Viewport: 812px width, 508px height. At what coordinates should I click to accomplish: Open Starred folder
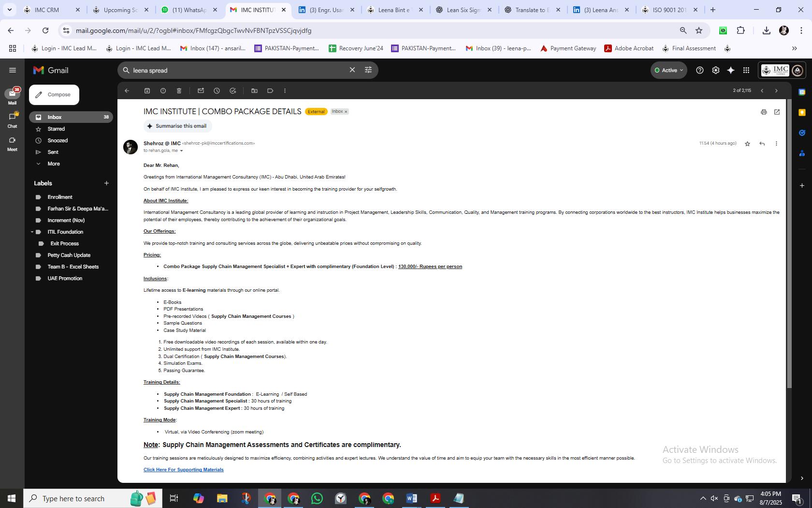pos(71,129)
